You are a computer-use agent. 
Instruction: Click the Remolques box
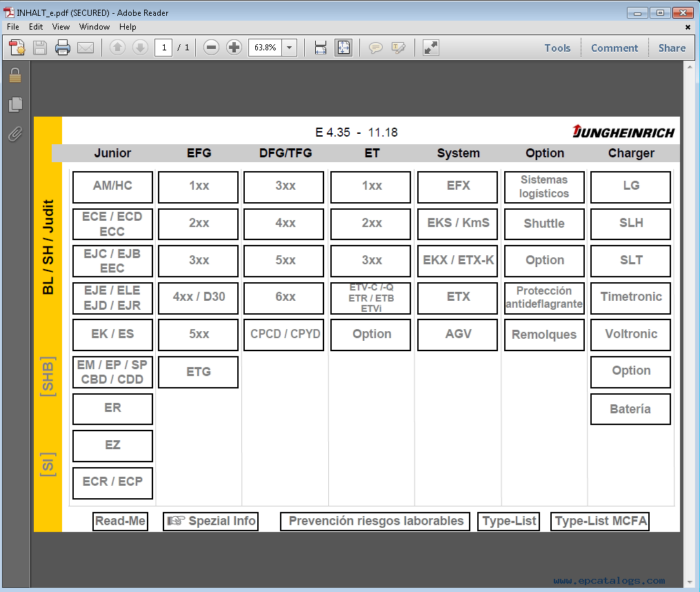coord(544,335)
